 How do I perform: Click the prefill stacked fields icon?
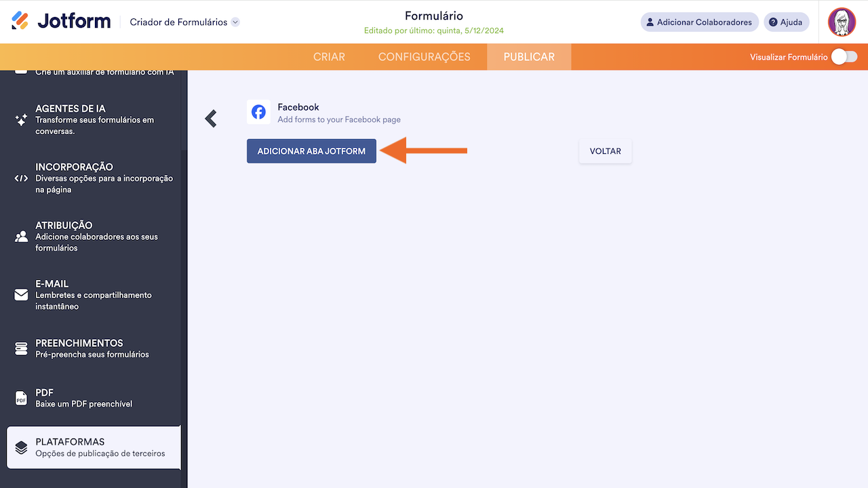[21, 348]
